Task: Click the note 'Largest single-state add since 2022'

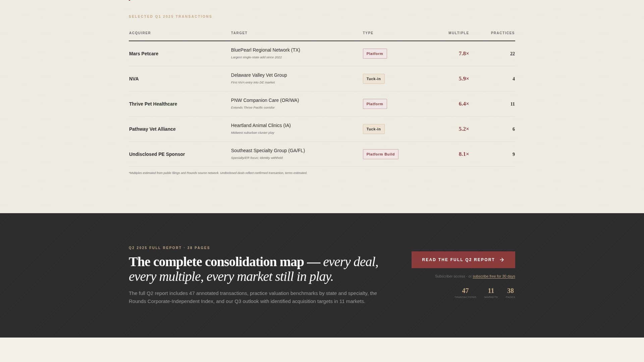Action: pyautogui.click(x=256, y=57)
